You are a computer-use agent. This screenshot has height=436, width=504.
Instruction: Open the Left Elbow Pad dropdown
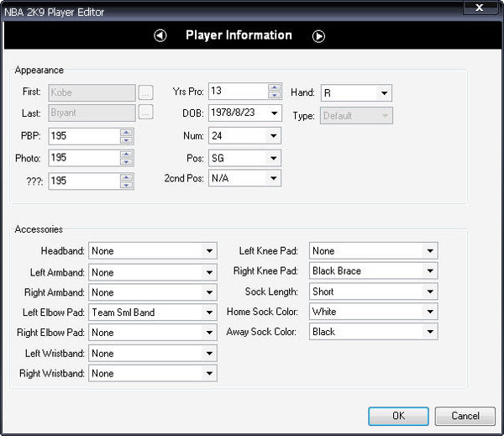(209, 313)
